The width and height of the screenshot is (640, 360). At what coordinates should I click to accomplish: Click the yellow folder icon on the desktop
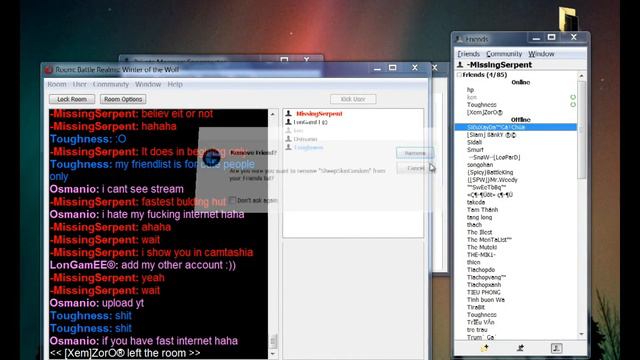click(567, 18)
